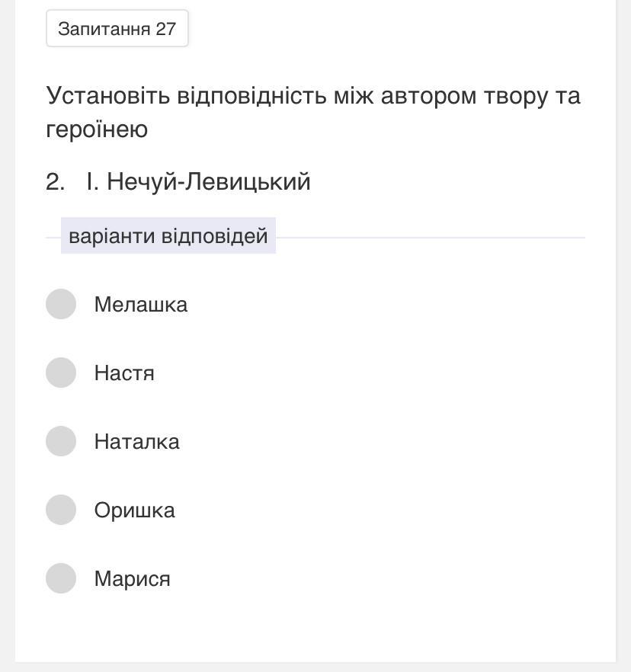This screenshot has width=631, height=672.
Task: Click the word героїнею in question
Action: coord(97,130)
